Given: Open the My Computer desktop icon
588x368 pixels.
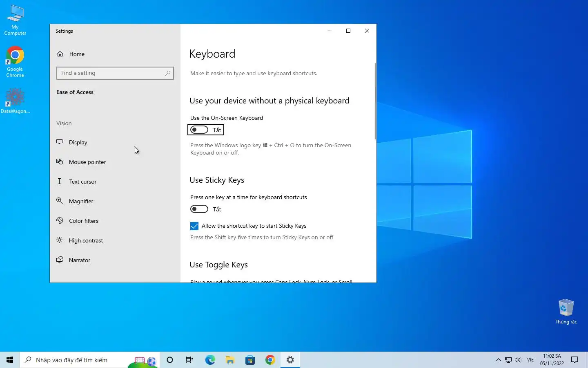Looking at the screenshot, I should tap(15, 20).
